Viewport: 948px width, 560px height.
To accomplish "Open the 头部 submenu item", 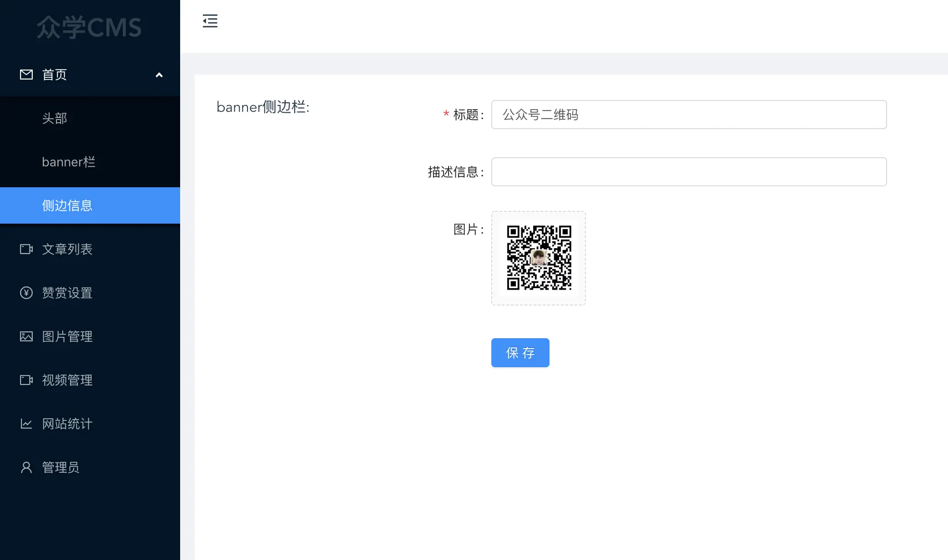I will (x=90, y=118).
